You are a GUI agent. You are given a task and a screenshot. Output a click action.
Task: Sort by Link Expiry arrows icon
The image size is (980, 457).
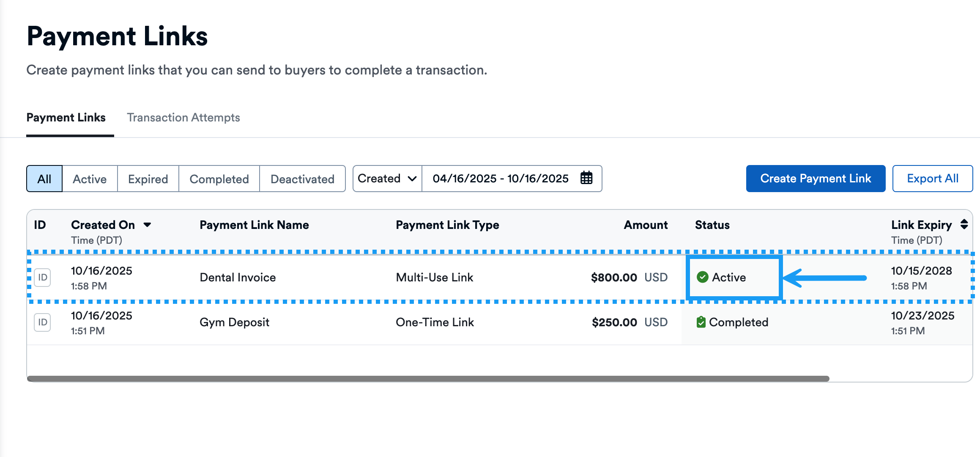(964, 224)
